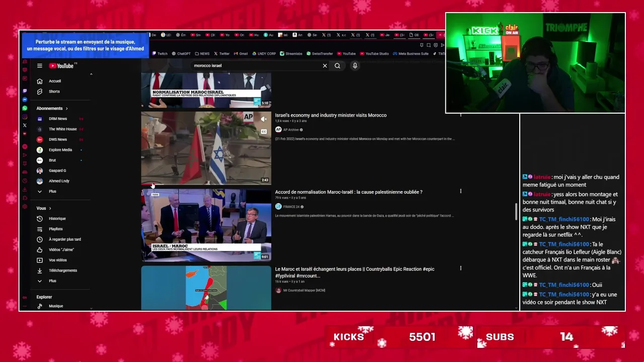Open WhatsApp in the Opera sidebar
The image size is (644, 362).
(25, 108)
